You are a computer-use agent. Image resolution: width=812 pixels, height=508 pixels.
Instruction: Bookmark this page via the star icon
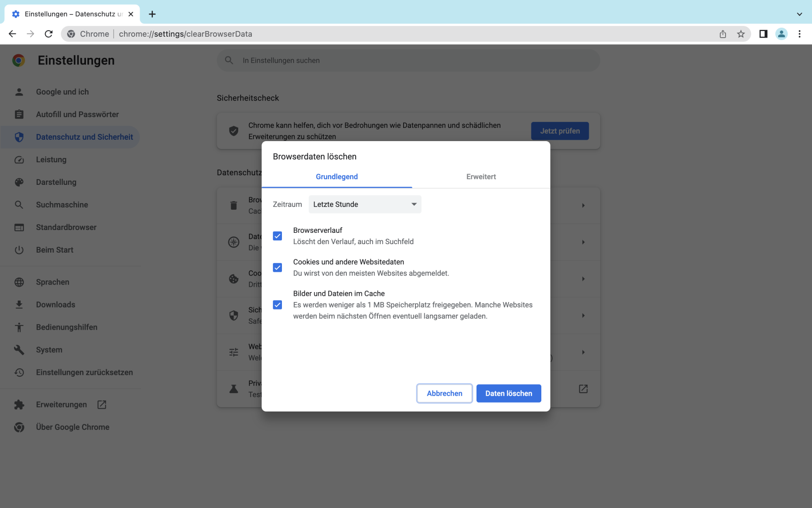tap(742, 34)
